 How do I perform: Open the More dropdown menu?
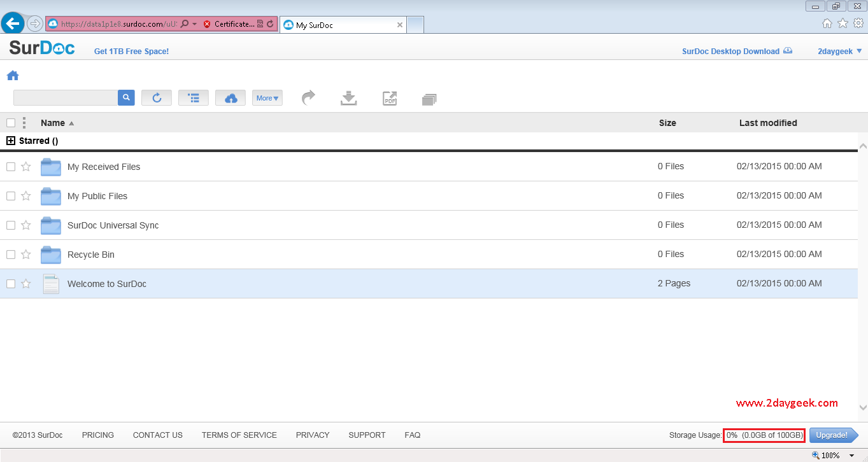267,98
